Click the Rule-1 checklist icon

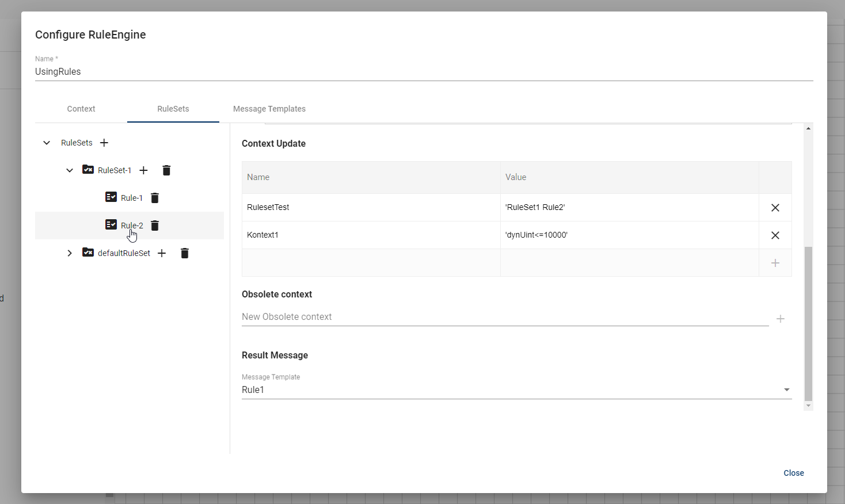point(111,197)
